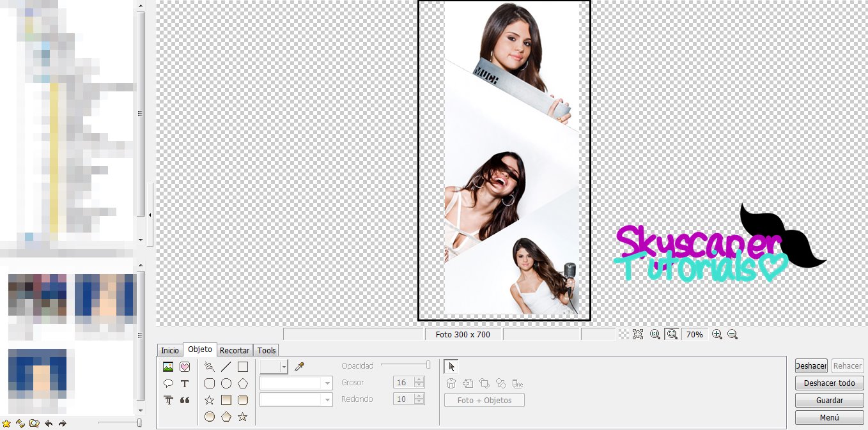
Task: Open the Menú button
Action: pyautogui.click(x=830, y=418)
